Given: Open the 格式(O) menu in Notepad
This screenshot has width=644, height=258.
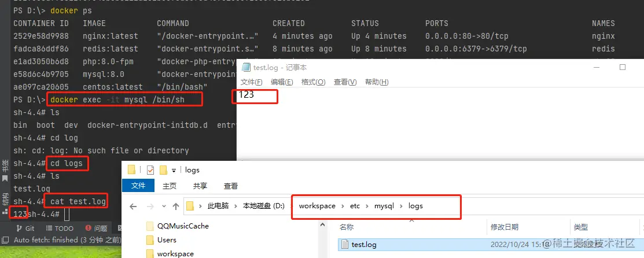Looking at the screenshot, I should (x=313, y=82).
